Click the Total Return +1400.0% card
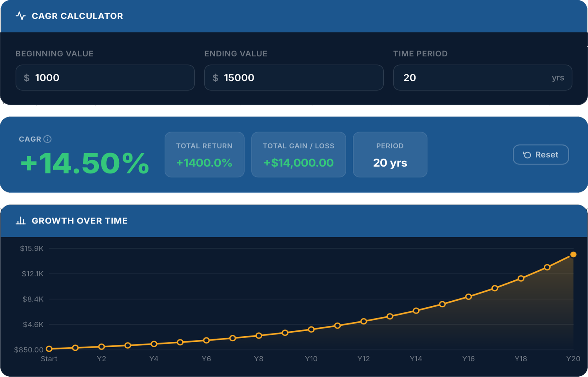The height and width of the screenshot is (377, 588). click(205, 155)
